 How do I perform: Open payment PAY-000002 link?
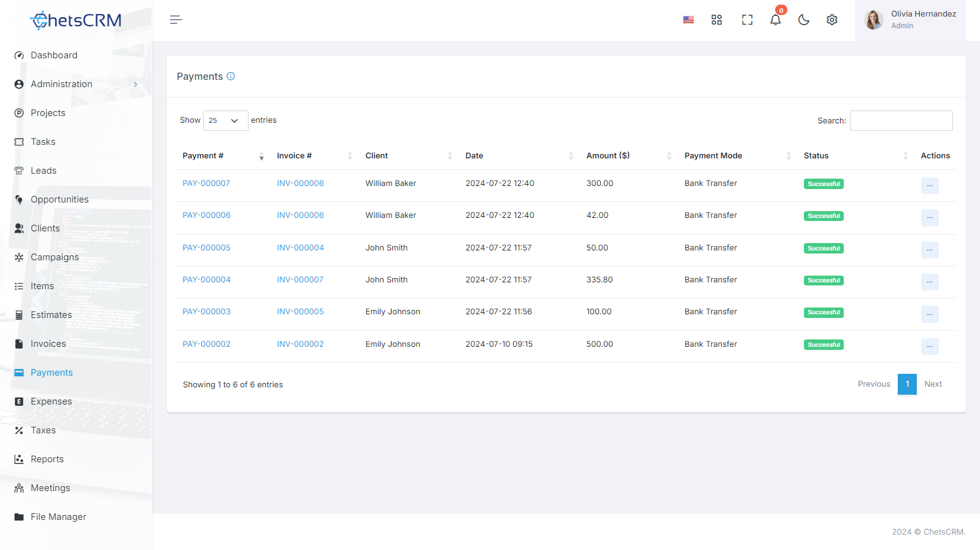pyautogui.click(x=206, y=344)
